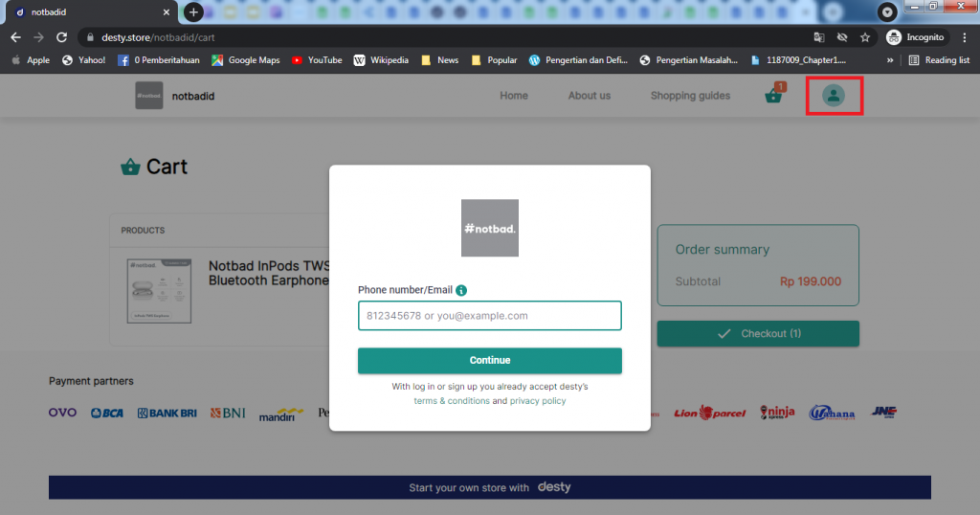Image resolution: width=980 pixels, height=515 pixels.
Task: Click the translate page icon
Action: pos(819,37)
